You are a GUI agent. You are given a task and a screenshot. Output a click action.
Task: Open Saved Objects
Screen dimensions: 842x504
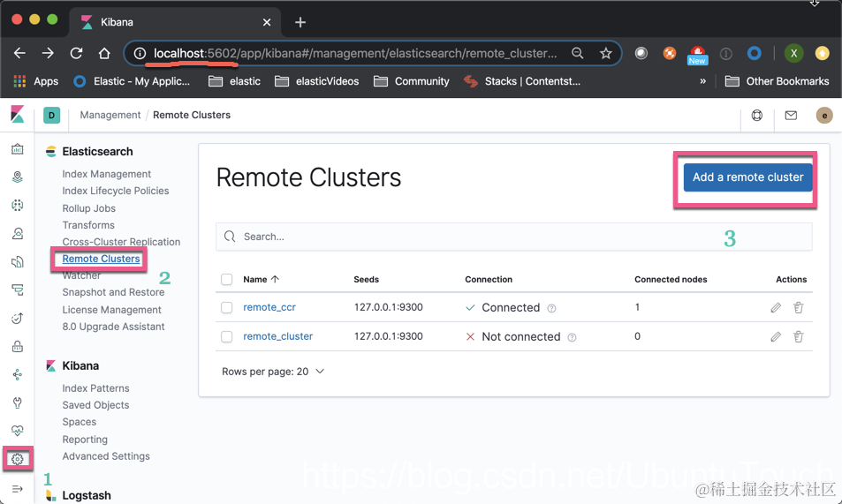point(95,405)
